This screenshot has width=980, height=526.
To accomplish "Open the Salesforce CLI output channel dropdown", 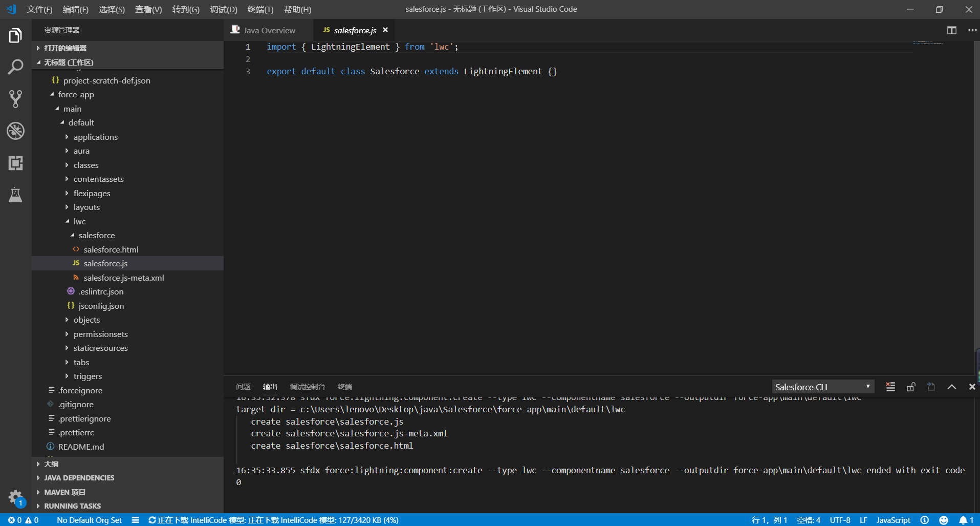I will coord(823,387).
